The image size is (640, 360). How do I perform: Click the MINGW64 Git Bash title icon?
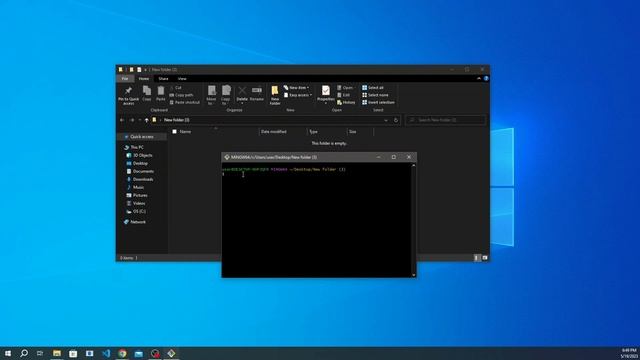click(x=227, y=157)
